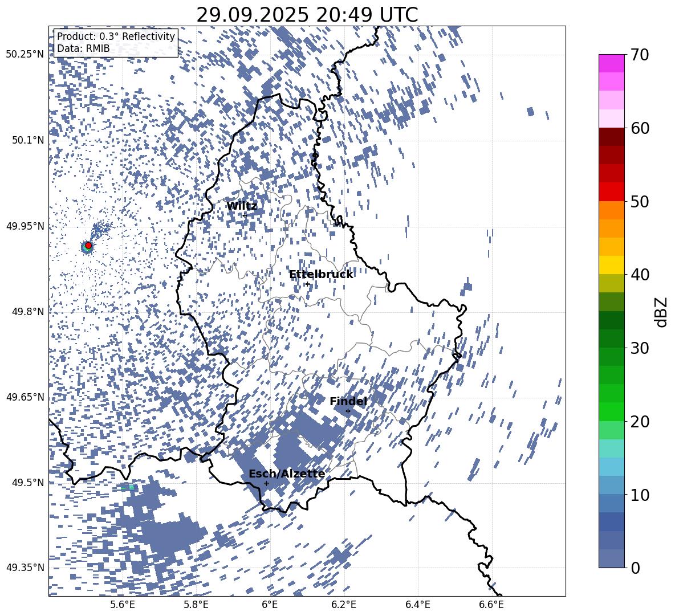Click the red radar site marker

[x=88, y=246]
